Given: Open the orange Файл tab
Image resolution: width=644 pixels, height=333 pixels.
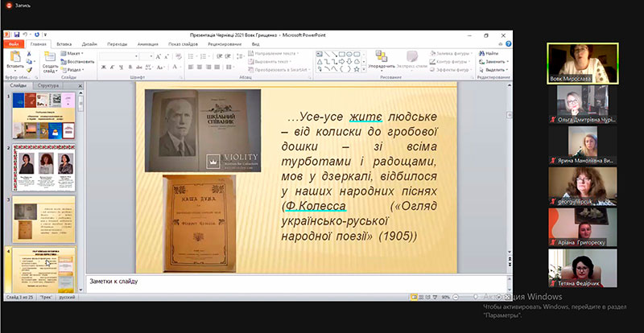Looking at the screenshot, I should (x=14, y=44).
